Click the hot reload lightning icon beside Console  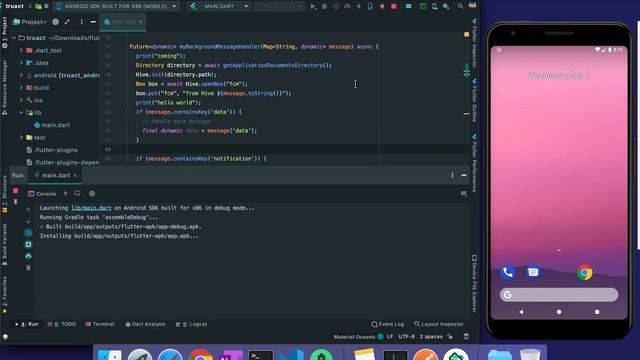click(x=65, y=193)
